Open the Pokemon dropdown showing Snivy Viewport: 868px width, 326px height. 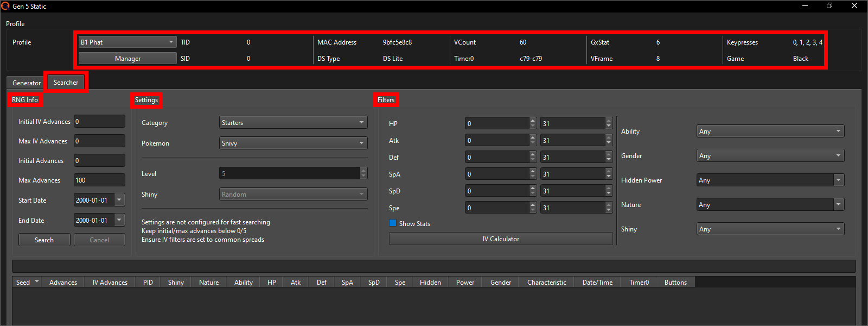point(293,143)
